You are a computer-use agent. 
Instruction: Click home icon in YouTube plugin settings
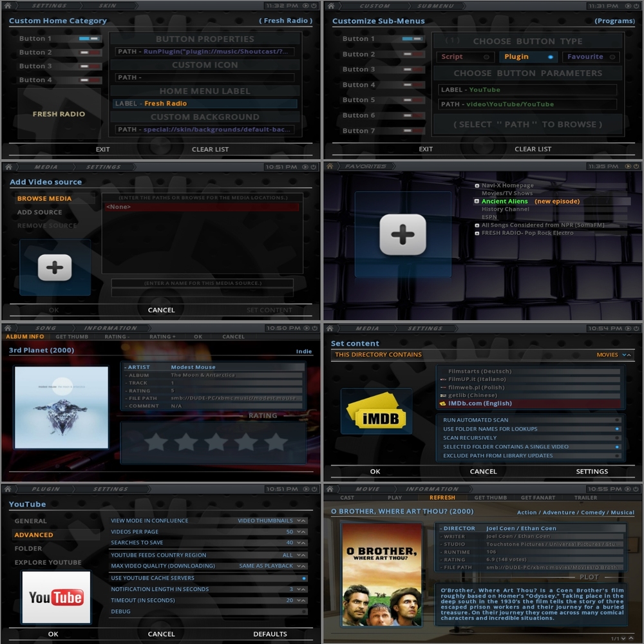(8, 489)
